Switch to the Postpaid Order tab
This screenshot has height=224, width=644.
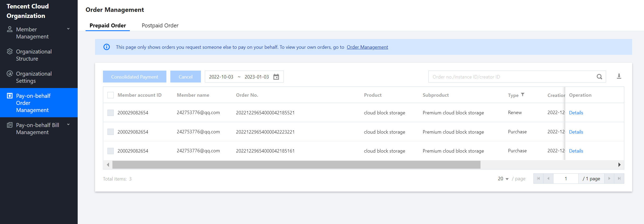tap(160, 26)
